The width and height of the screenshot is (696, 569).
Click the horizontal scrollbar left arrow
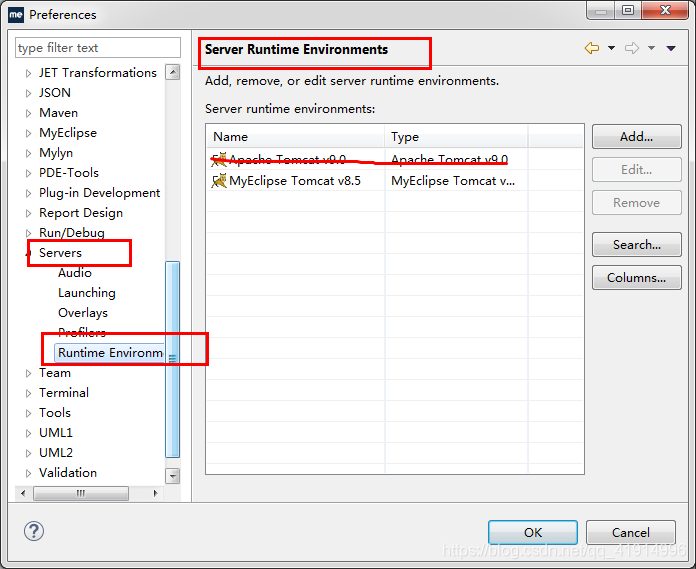coord(23,493)
